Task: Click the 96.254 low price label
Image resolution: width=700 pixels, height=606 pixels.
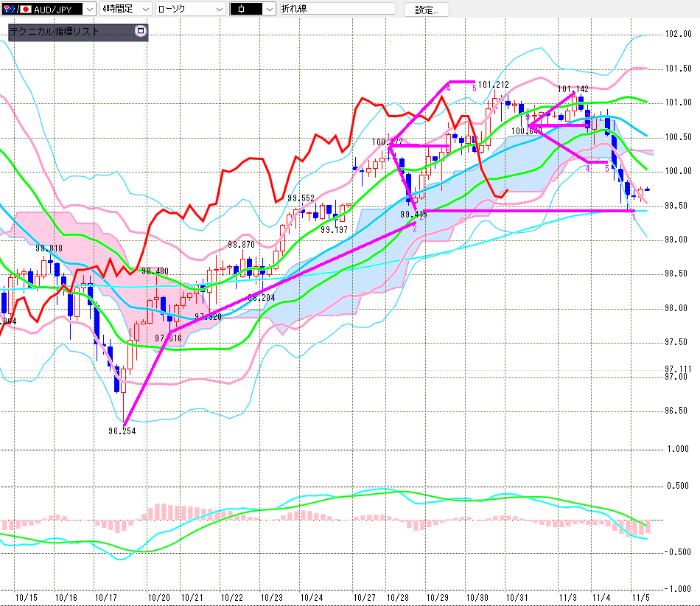Action: point(122,431)
